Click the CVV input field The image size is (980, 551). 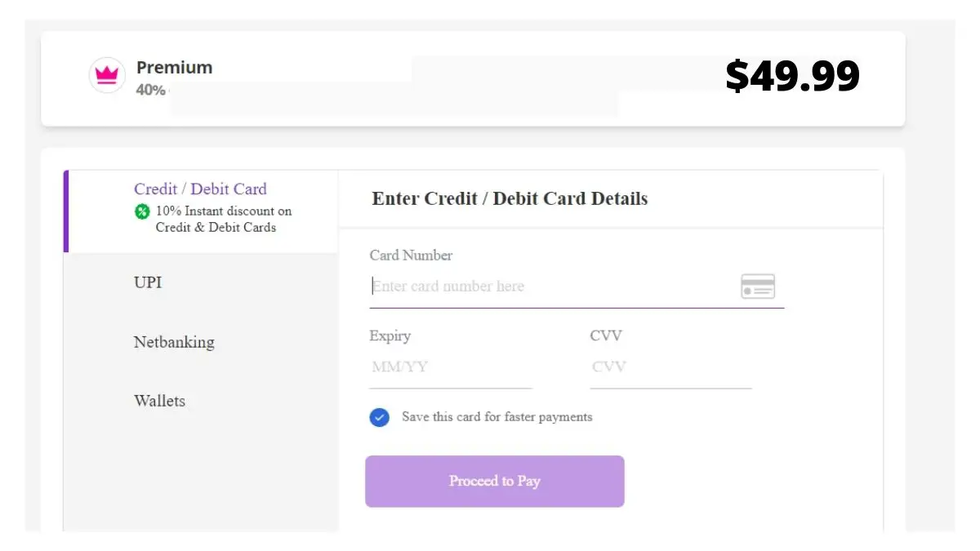tap(670, 367)
